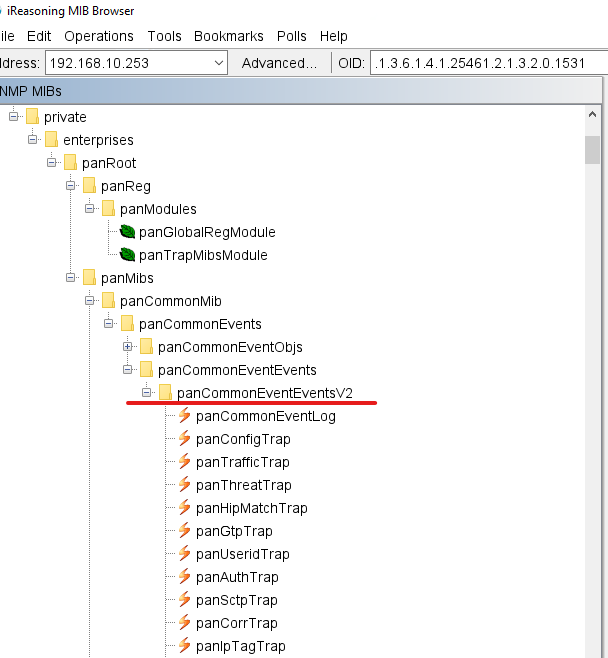Open the Edit menu
The image size is (608, 658).
point(39,36)
